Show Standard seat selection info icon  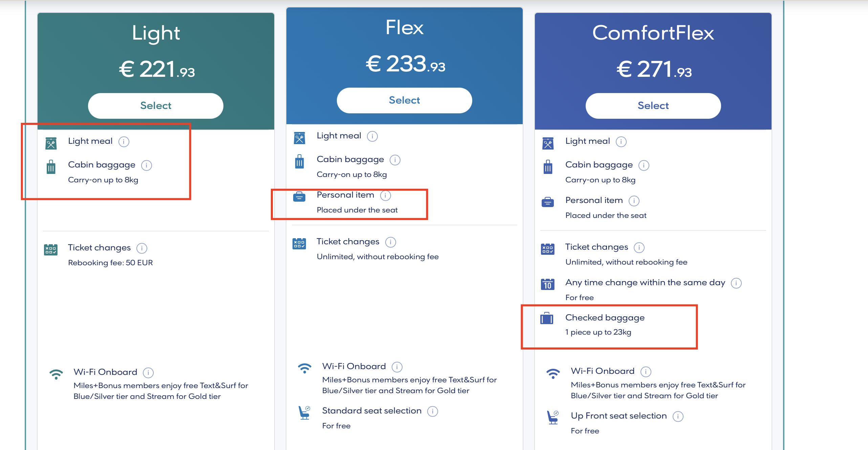point(433,411)
